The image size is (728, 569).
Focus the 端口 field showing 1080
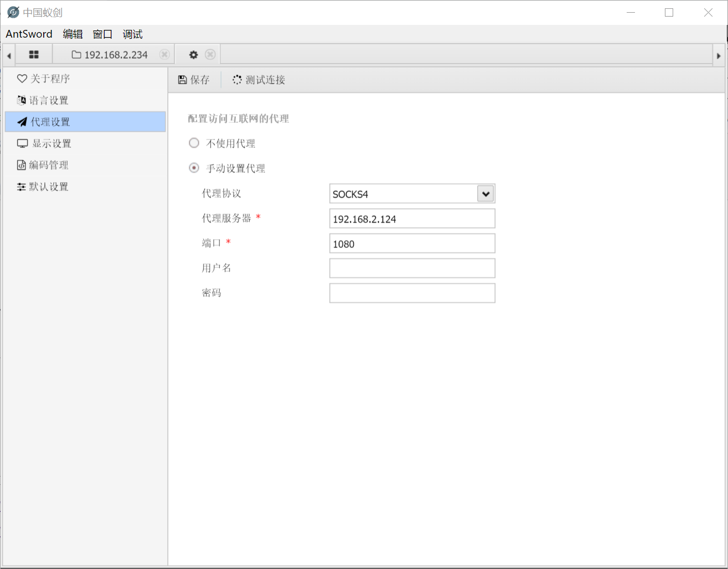tap(412, 244)
